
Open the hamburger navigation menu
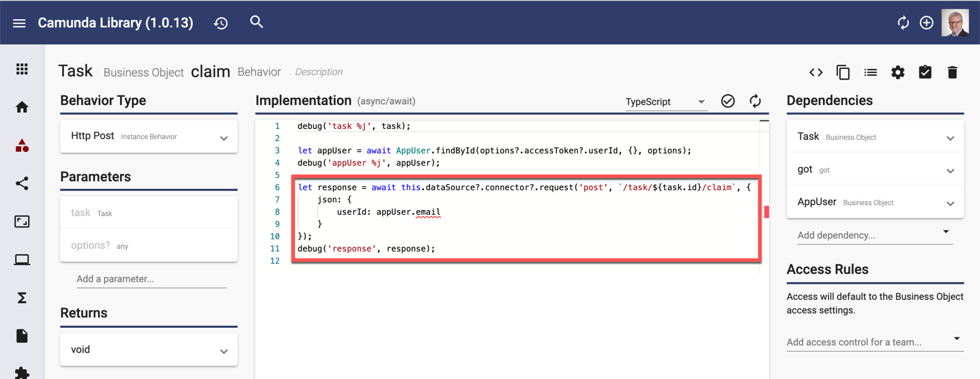pos(19,23)
